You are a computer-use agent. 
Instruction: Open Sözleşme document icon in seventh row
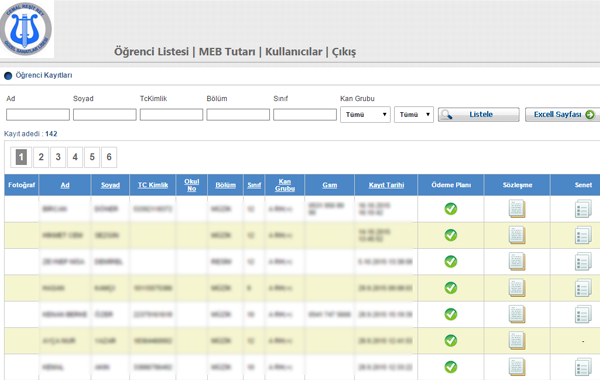(517, 367)
